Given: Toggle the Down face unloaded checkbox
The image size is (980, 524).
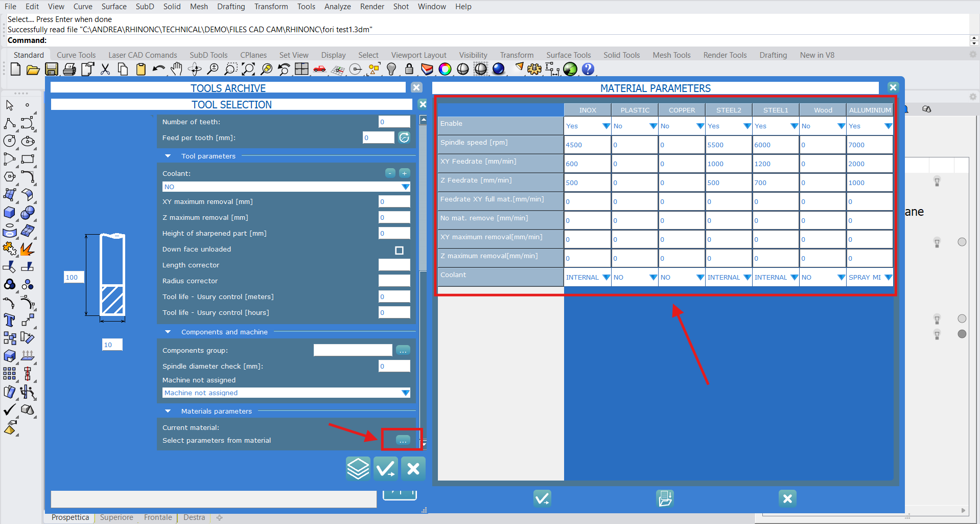Looking at the screenshot, I should click(x=399, y=250).
